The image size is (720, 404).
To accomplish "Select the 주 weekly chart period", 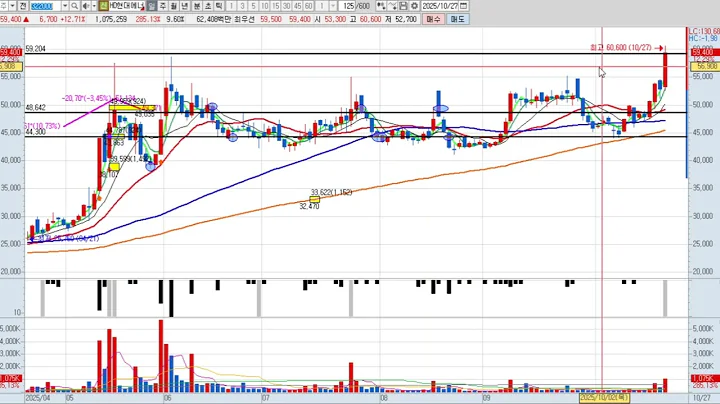I will (163, 6).
